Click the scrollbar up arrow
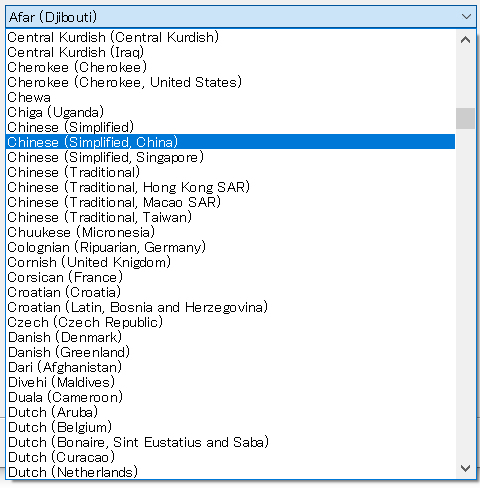This screenshot has width=480, height=488. click(x=465, y=40)
